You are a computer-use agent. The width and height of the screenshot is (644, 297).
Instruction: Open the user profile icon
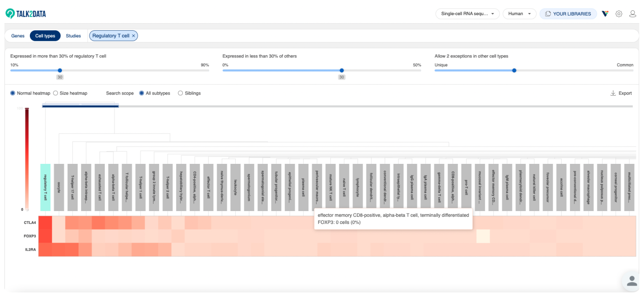(x=632, y=14)
